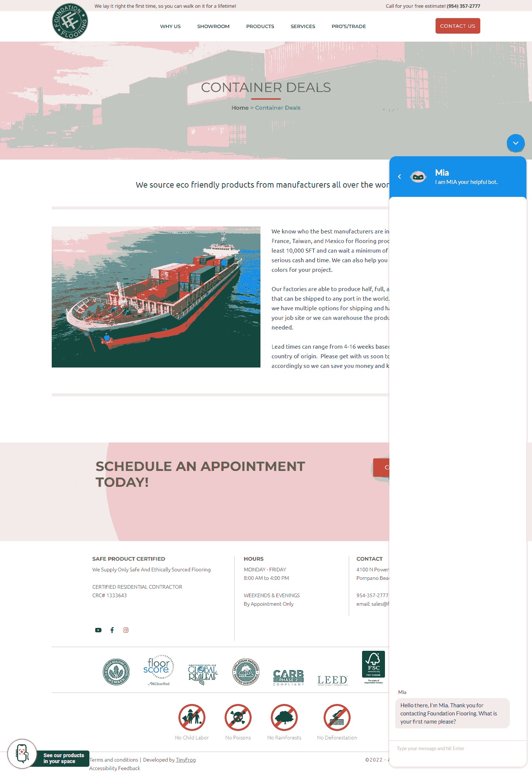
Task: Open the YouTube social icon
Action: tap(98, 630)
